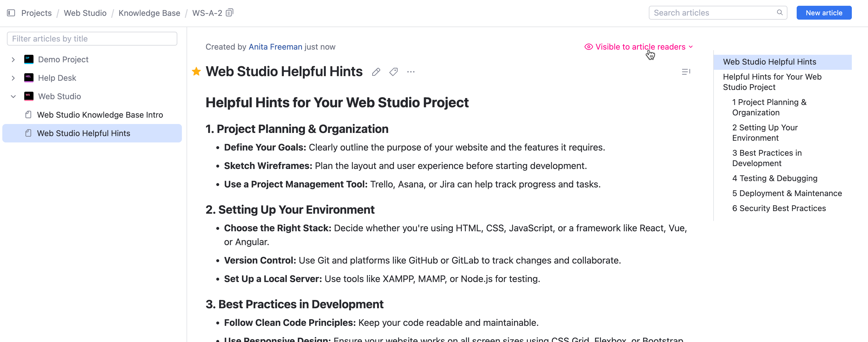
Task: Create a New article
Action: click(824, 12)
